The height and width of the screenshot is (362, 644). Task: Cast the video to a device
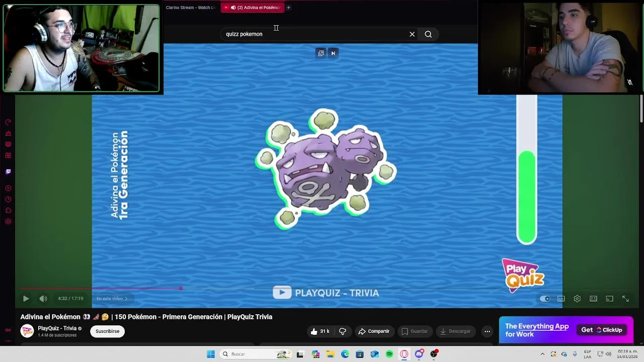pyautogui.click(x=609, y=299)
